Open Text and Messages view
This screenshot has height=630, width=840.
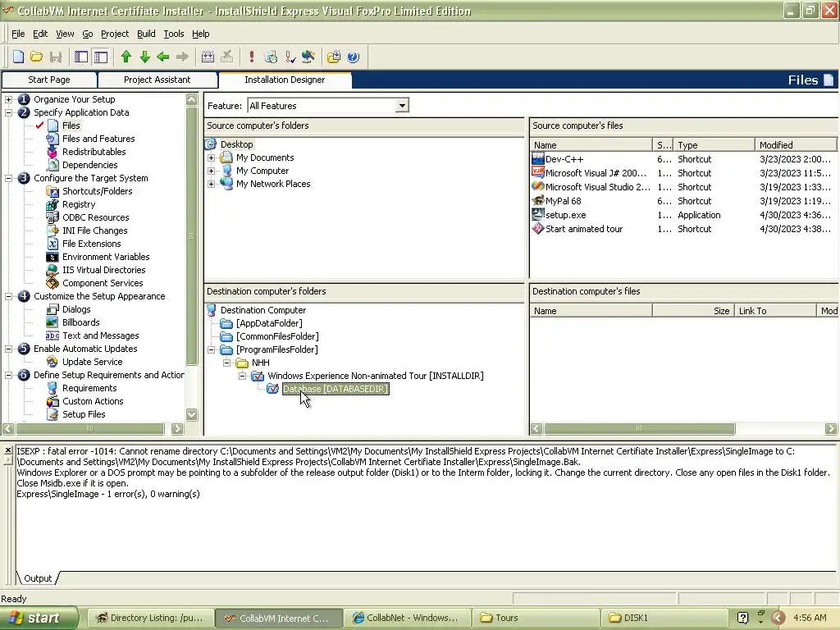(x=100, y=336)
